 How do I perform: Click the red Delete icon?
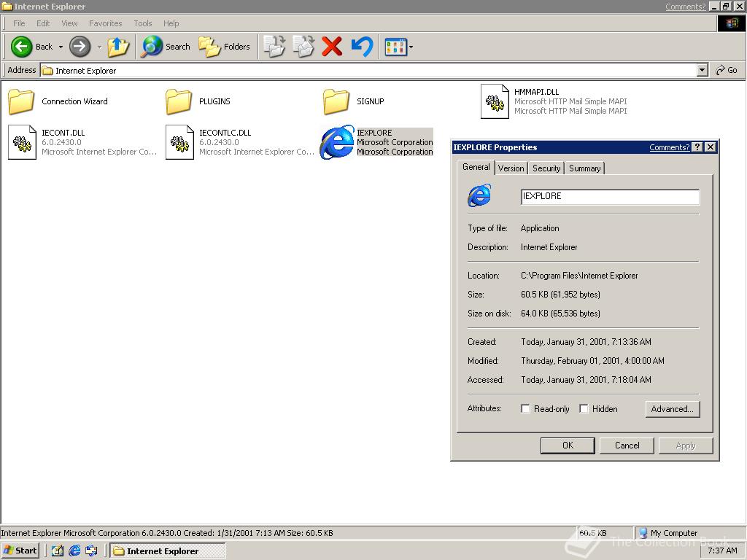click(332, 47)
